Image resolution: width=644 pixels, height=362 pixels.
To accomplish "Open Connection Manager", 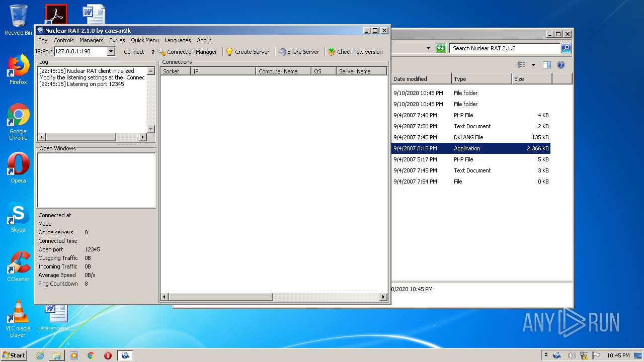I will point(187,52).
